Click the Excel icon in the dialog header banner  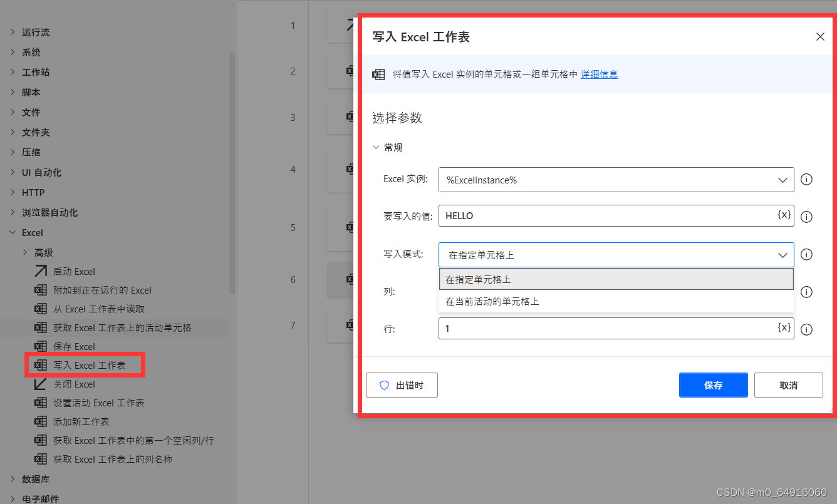click(378, 74)
